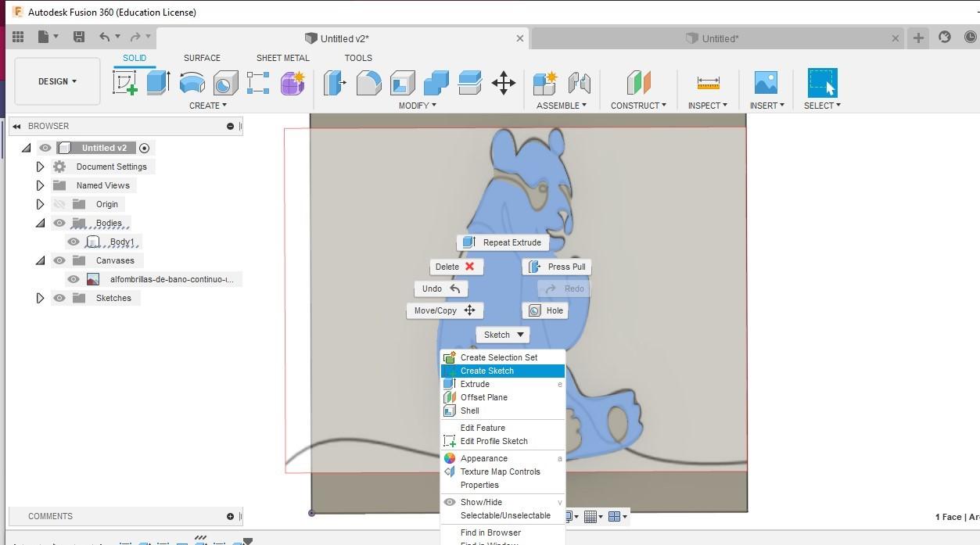Open the File menu icon
980x545 pixels.
coord(48,37)
